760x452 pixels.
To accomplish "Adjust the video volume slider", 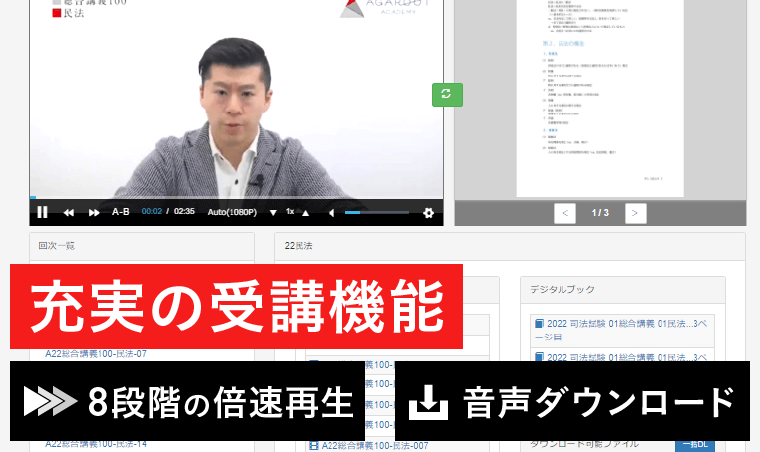I will [x=367, y=212].
